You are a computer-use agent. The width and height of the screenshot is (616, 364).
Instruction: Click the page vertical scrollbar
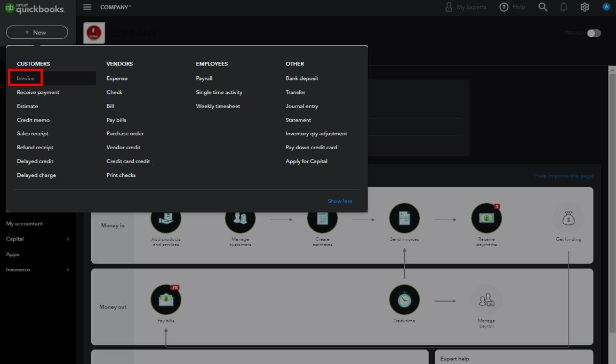(612, 213)
